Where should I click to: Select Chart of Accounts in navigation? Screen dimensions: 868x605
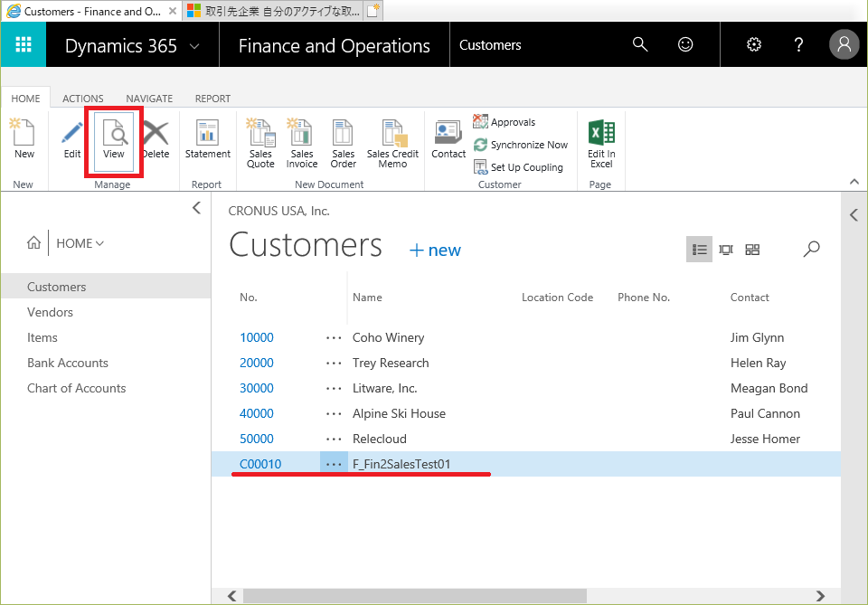click(x=76, y=389)
